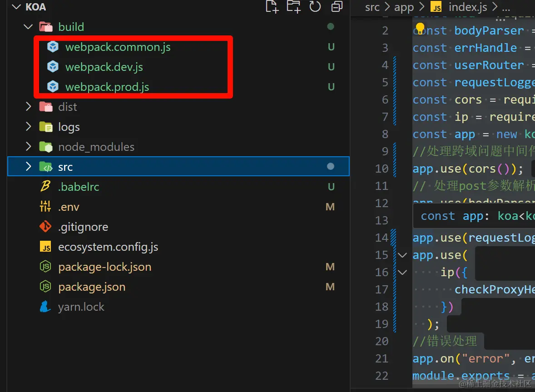Collapse the KOA root section chevron
The image size is (535, 392).
[16, 7]
